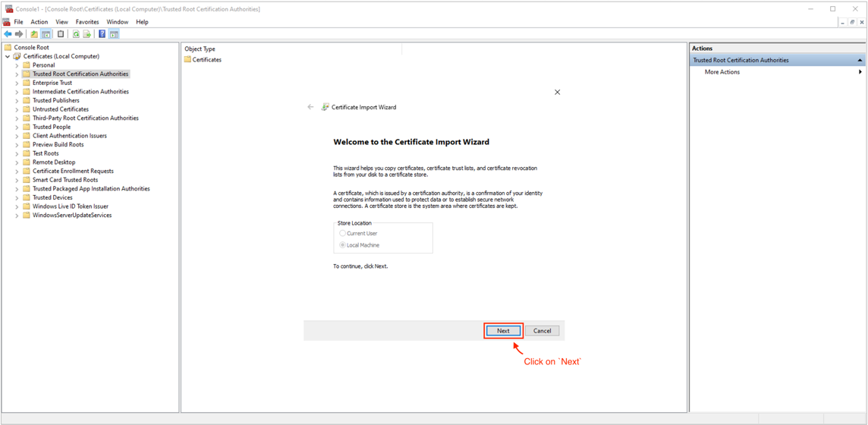Click the Certificates (Local Computer) snap-in icon

point(17,56)
